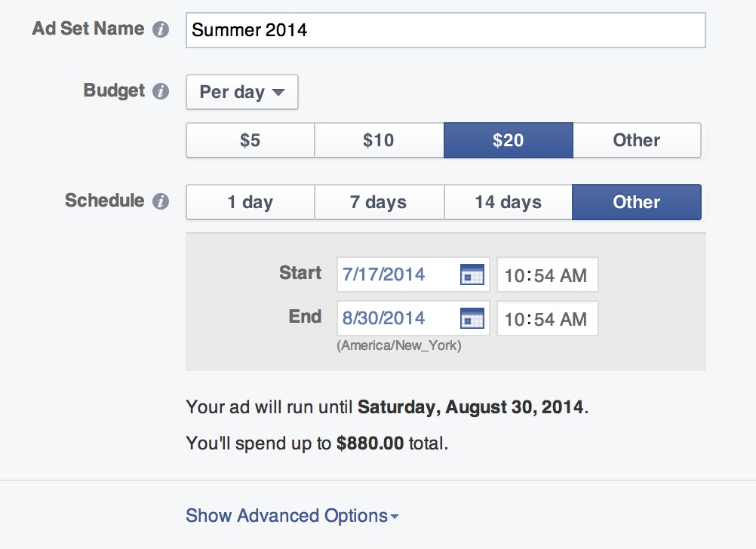Click the Start date field 7/17/2014

[x=413, y=274]
